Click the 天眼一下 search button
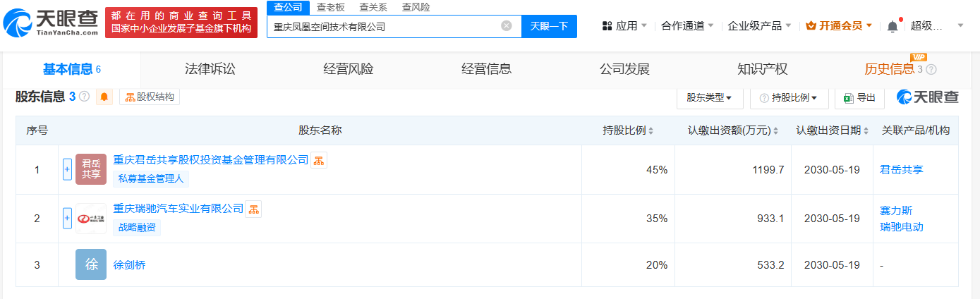Image resolution: width=980 pixels, height=299 pixels. pos(549,26)
